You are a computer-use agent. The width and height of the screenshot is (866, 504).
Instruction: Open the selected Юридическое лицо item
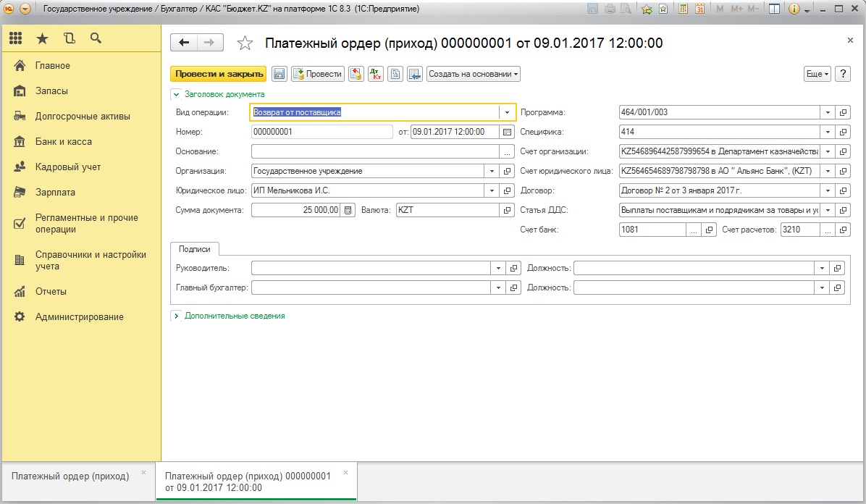(x=507, y=190)
